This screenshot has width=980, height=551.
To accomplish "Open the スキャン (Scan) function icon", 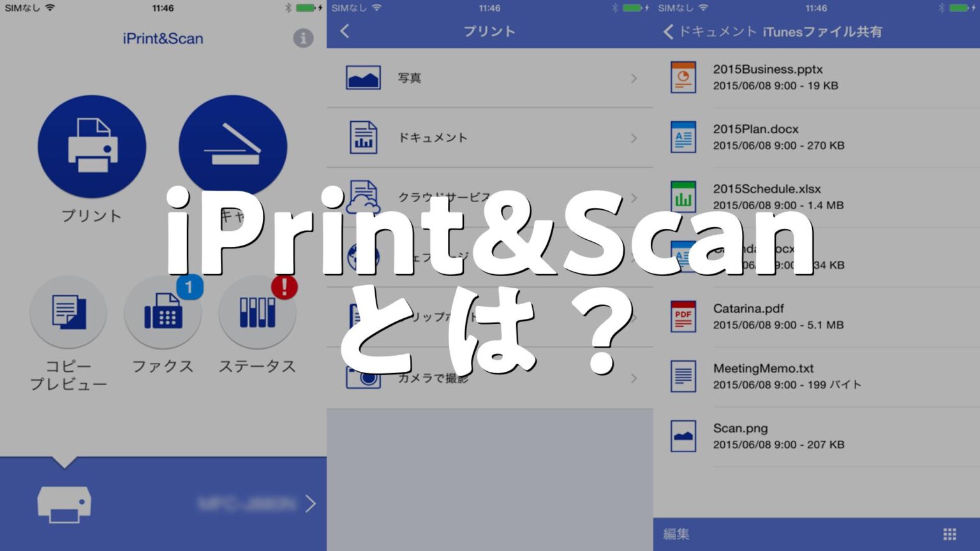I will click(x=233, y=147).
